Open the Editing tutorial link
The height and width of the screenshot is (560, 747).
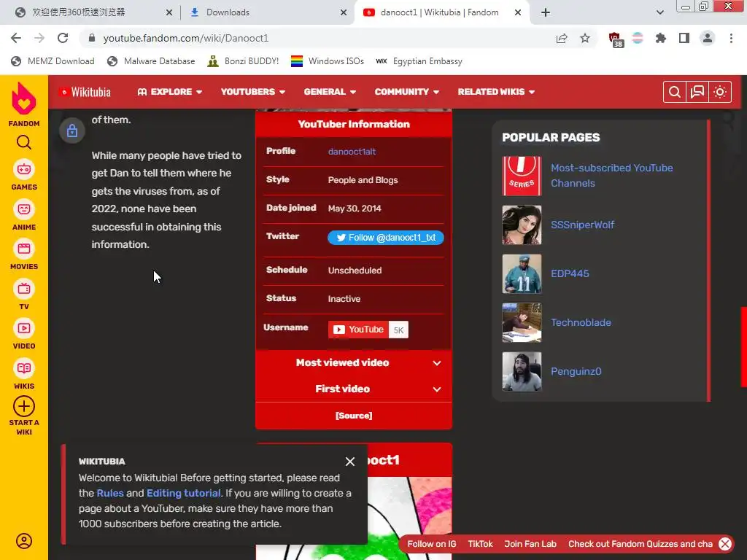[x=183, y=494]
